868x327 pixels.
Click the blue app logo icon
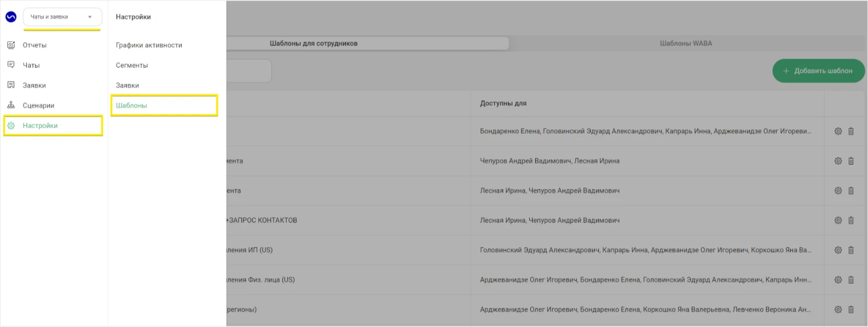(11, 17)
